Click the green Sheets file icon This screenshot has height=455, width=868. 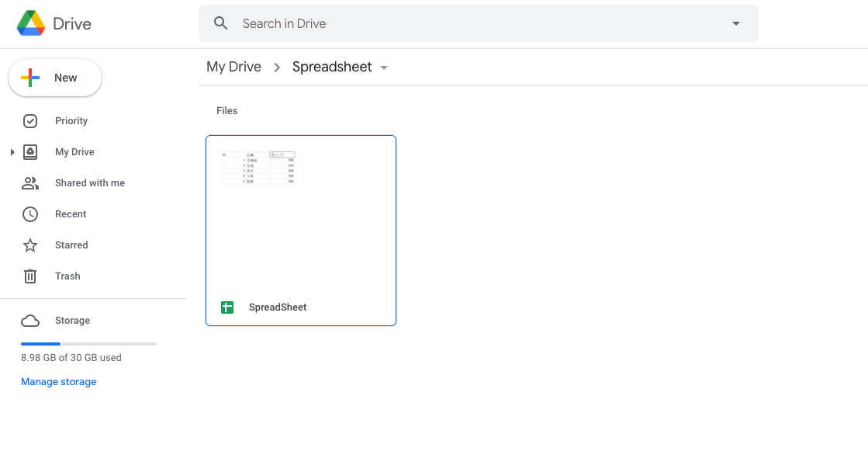click(227, 307)
